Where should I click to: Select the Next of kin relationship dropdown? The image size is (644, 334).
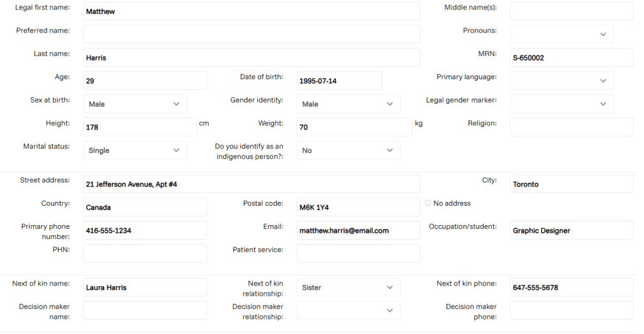pos(348,287)
